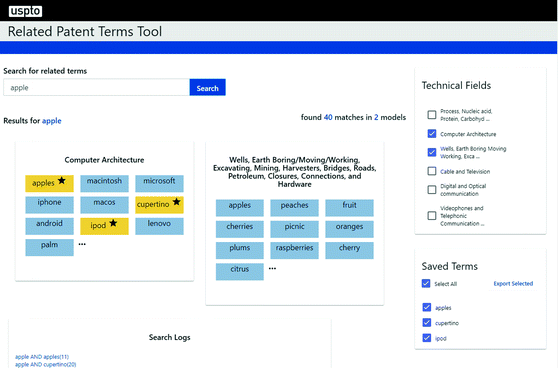This screenshot has width=558, height=368.
Task: Click the apple link in Results for
Action: pos(52,121)
